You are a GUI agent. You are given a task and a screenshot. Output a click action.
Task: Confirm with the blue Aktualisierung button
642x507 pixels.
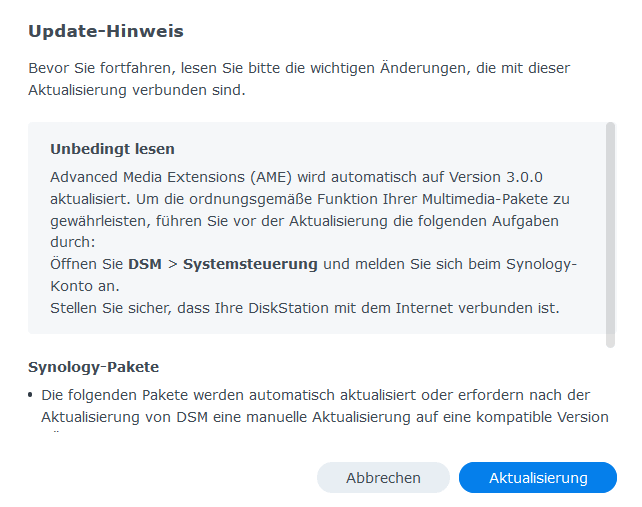coord(538,478)
